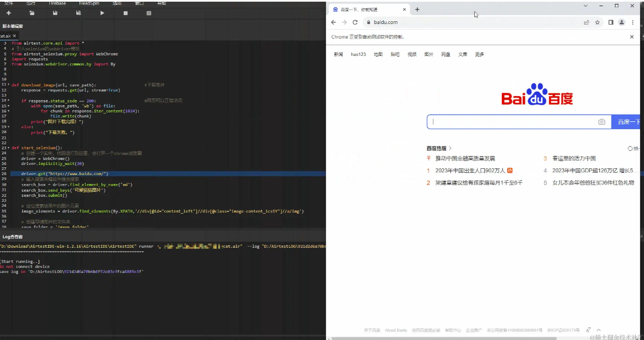The width and height of the screenshot is (644, 340).
Task: Click the lock icon beside baidu.com
Action: [368, 22]
